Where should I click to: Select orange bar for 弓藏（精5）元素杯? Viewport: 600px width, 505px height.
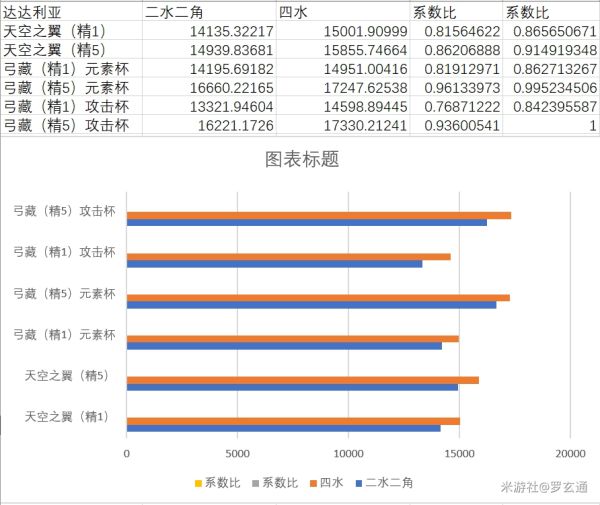click(x=318, y=298)
